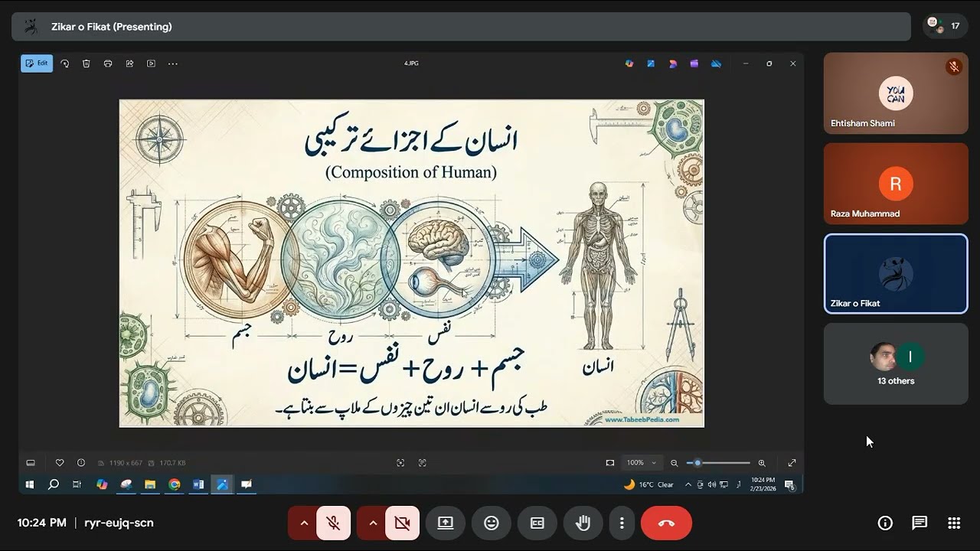Screen dimensions: 980x551
Task: Raise hand in the meeting
Action: pos(583,523)
